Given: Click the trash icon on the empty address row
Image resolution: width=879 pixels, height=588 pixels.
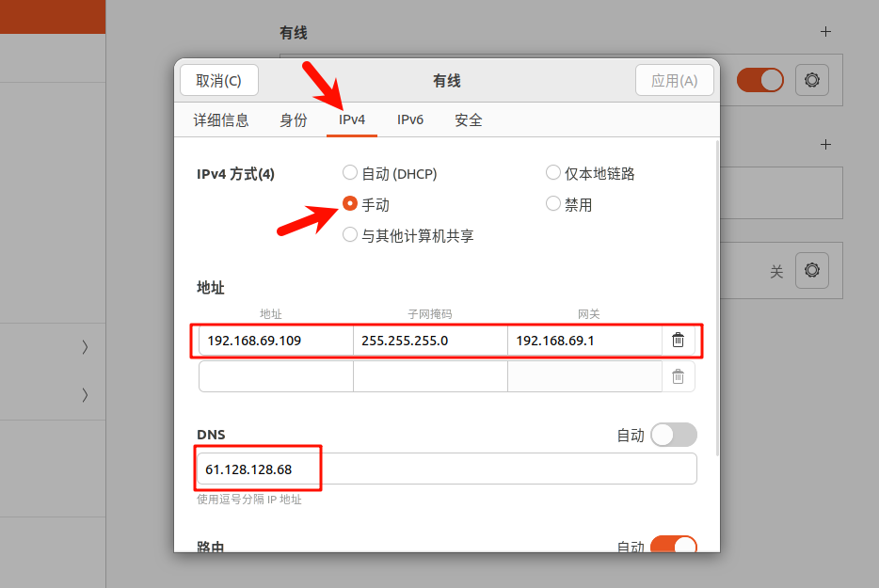Looking at the screenshot, I should pos(678,376).
